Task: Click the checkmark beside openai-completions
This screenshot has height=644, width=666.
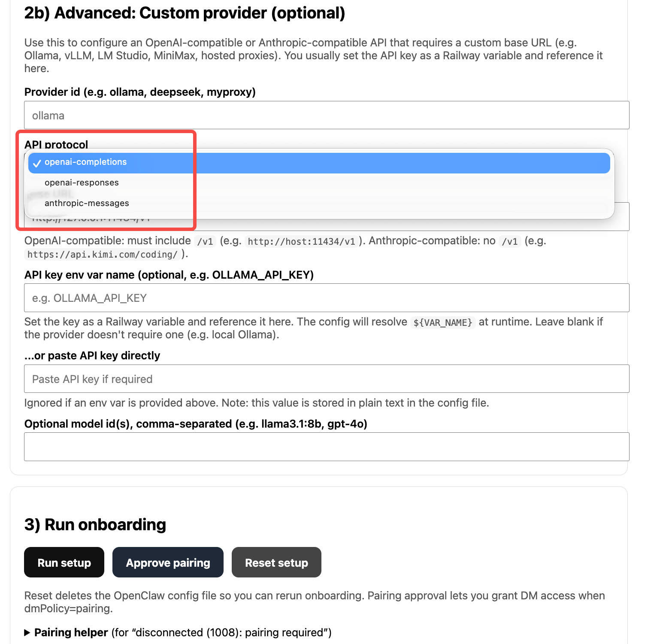Action: tap(37, 163)
